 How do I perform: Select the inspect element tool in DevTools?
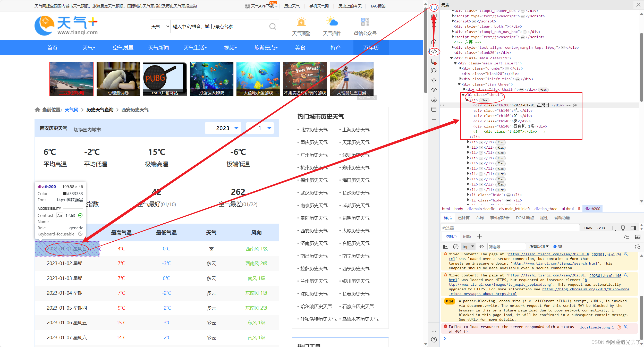[x=434, y=8]
